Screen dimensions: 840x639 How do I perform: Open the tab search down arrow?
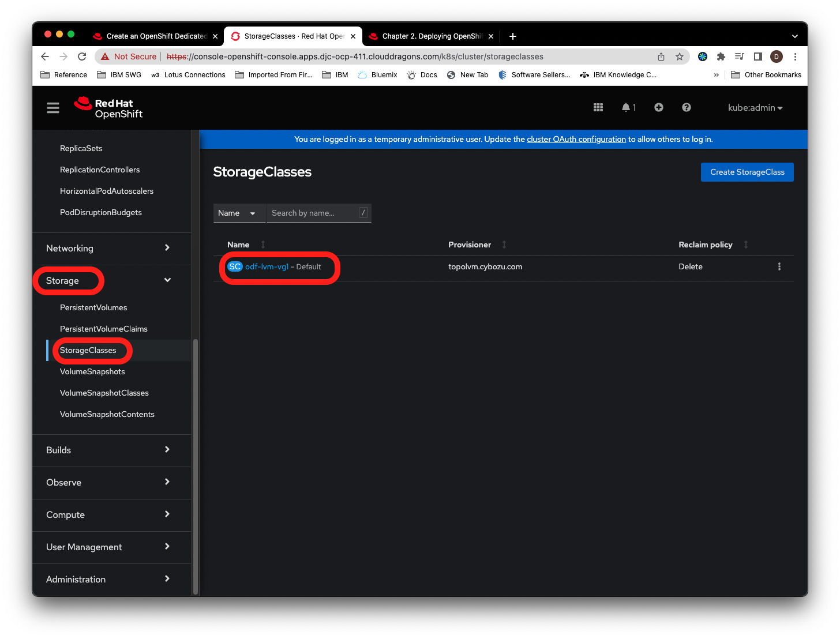(x=795, y=36)
